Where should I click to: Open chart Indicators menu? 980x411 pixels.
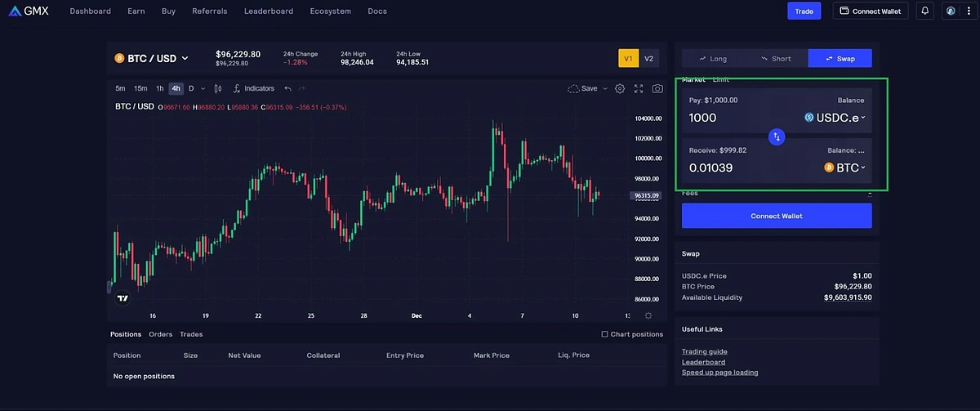pyautogui.click(x=254, y=88)
